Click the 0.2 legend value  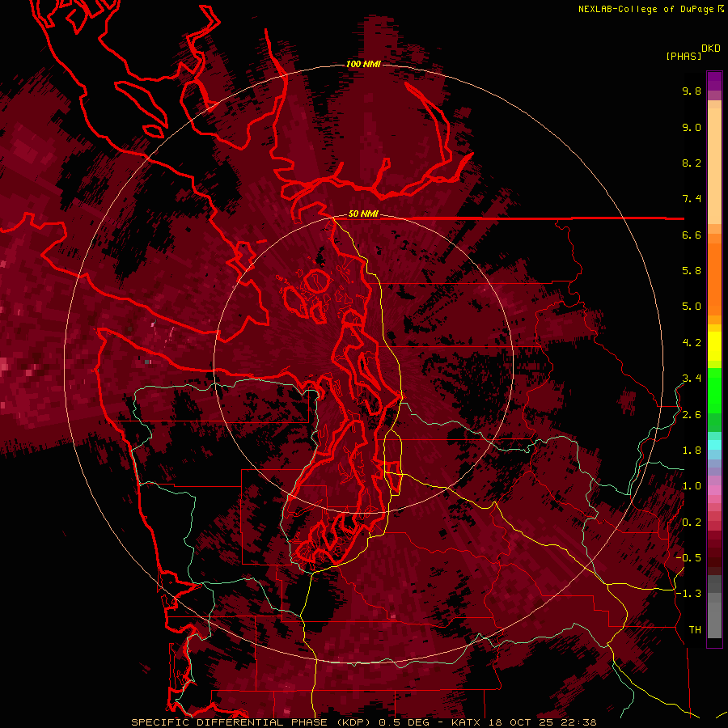click(x=692, y=523)
